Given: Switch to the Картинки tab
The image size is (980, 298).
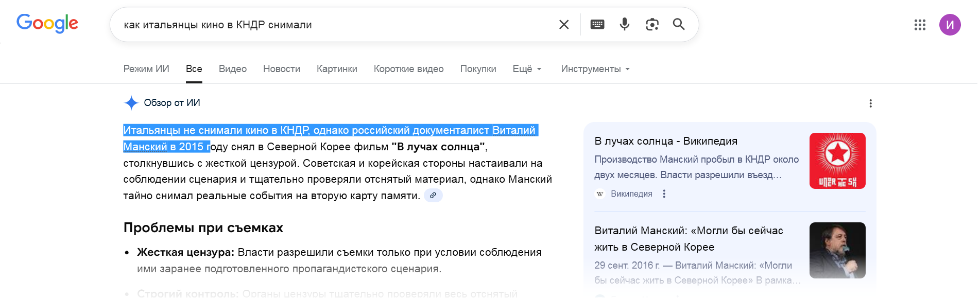Looking at the screenshot, I should [337, 69].
